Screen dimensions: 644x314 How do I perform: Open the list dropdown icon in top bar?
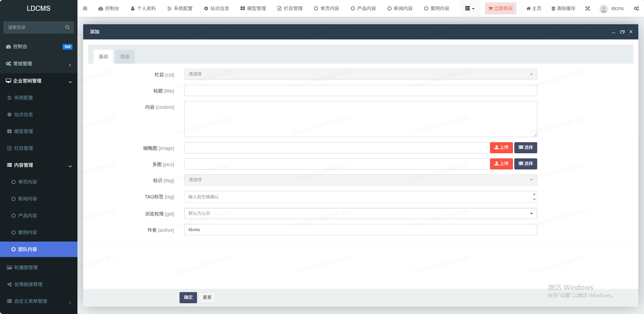[x=469, y=8]
